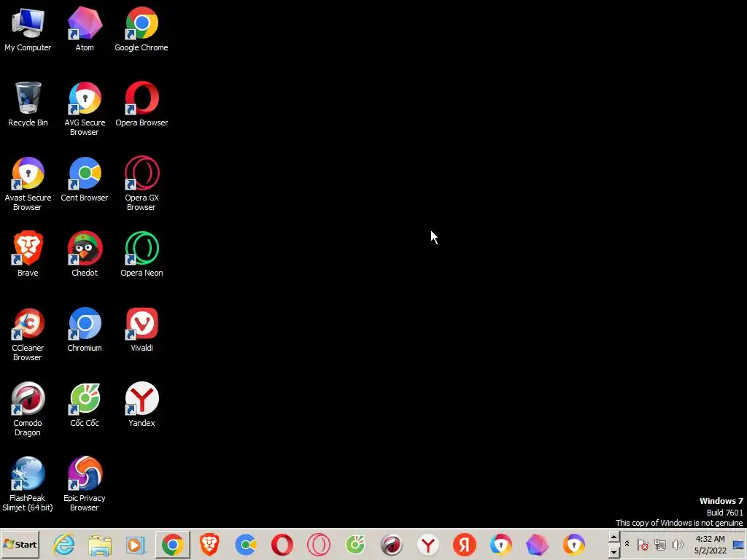Select the AVG Secure Browser desktop shortcut
Screen dimensions: 747x560
pyautogui.click(x=85, y=109)
